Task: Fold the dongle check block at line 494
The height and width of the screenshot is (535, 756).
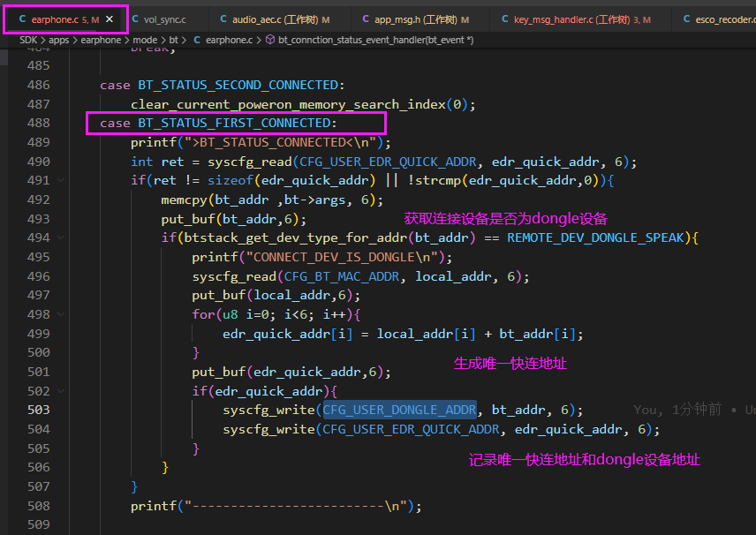Action: coord(61,237)
